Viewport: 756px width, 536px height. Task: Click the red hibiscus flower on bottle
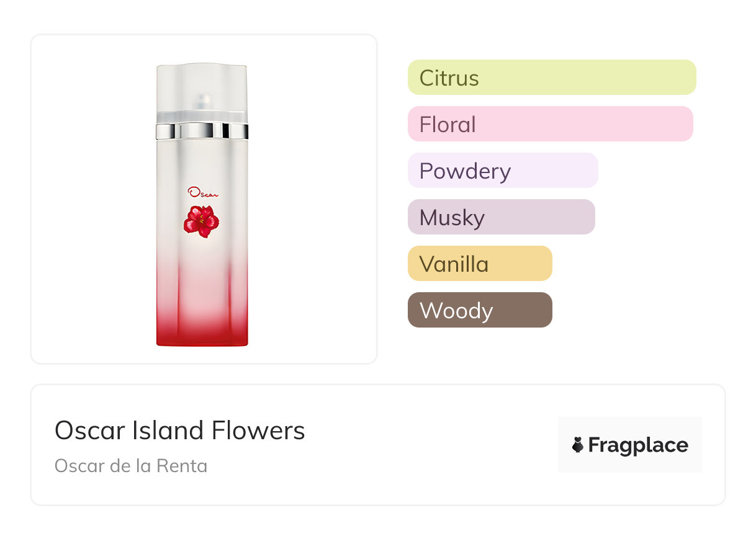tap(201, 221)
